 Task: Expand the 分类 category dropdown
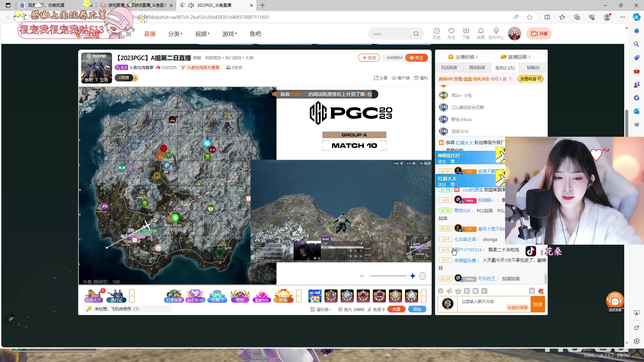175,34
